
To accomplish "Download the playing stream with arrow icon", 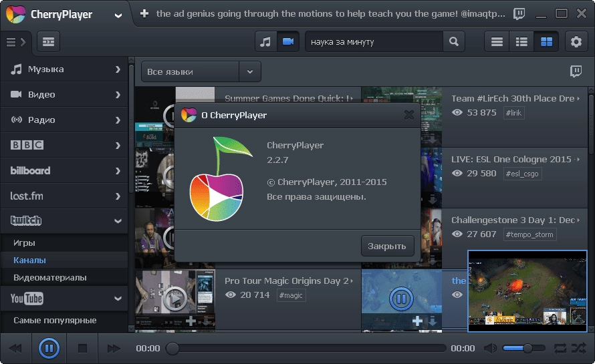I will 432,321.
